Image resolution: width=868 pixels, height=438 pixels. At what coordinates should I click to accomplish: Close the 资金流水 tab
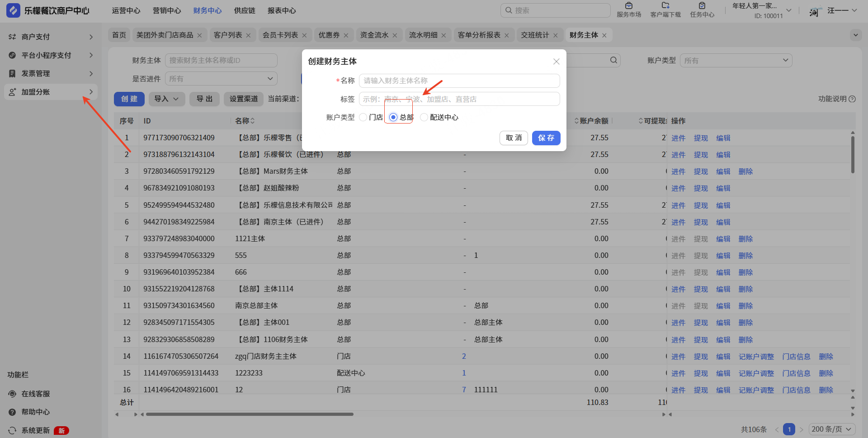pos(395,35)
